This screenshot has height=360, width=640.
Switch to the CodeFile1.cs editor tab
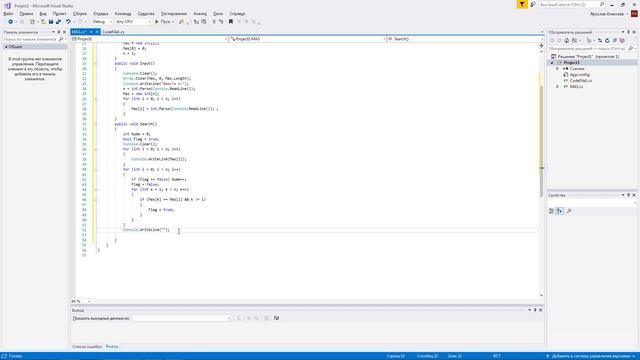113,32
